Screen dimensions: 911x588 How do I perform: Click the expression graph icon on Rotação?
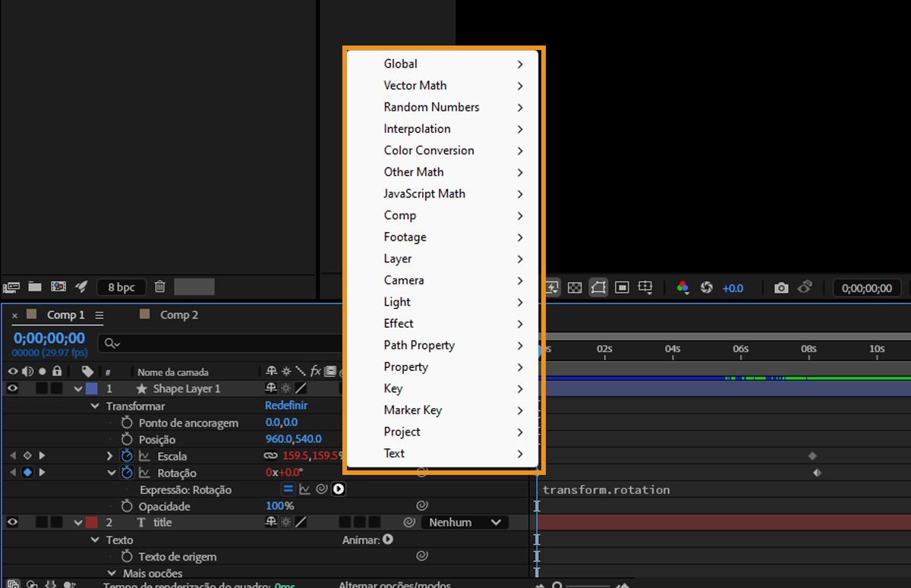coord(307,489)
